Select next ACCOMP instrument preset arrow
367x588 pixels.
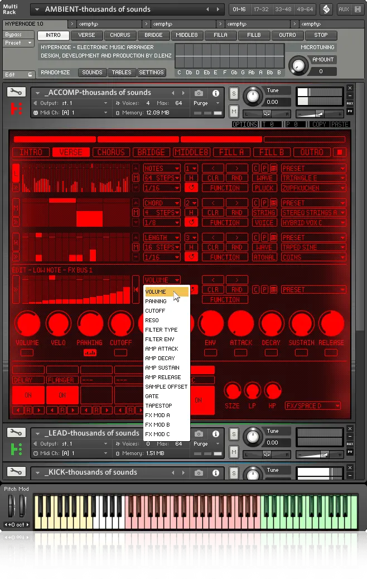coord(183,93)
